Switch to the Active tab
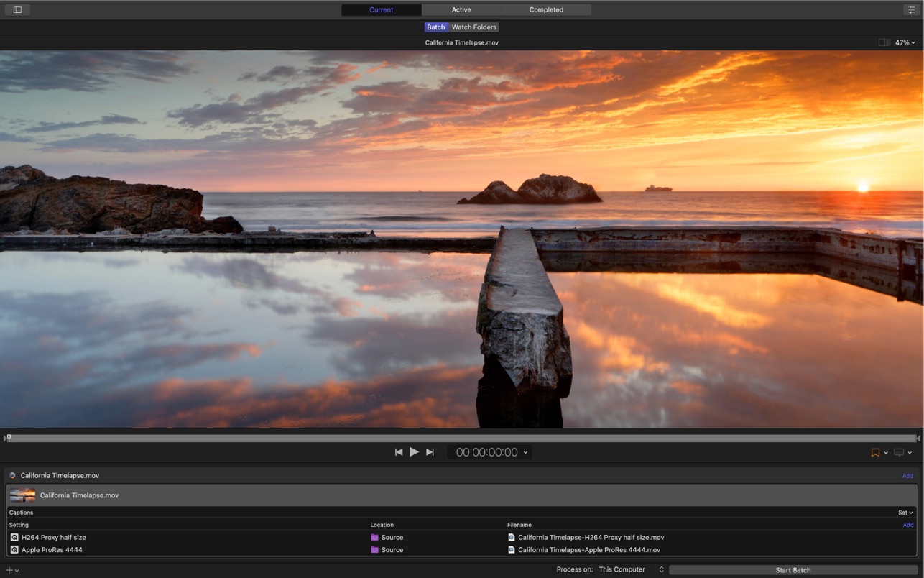The height and width of the screenshot is (578, 924). point(461,9)
